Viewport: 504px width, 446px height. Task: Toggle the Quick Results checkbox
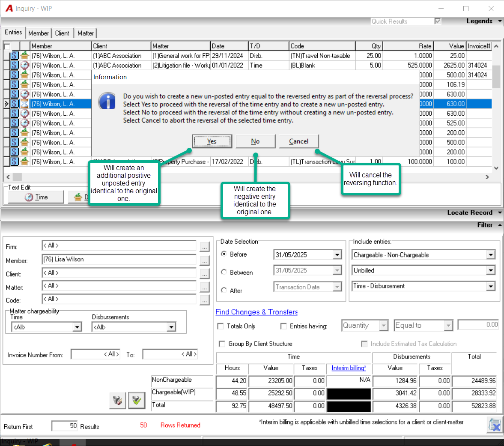(438, 21)
